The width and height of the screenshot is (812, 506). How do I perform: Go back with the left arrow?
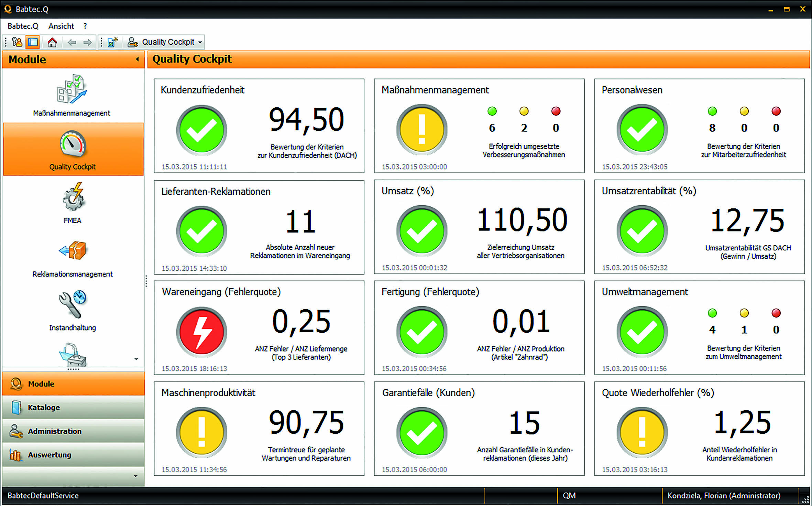pos(72,42)
